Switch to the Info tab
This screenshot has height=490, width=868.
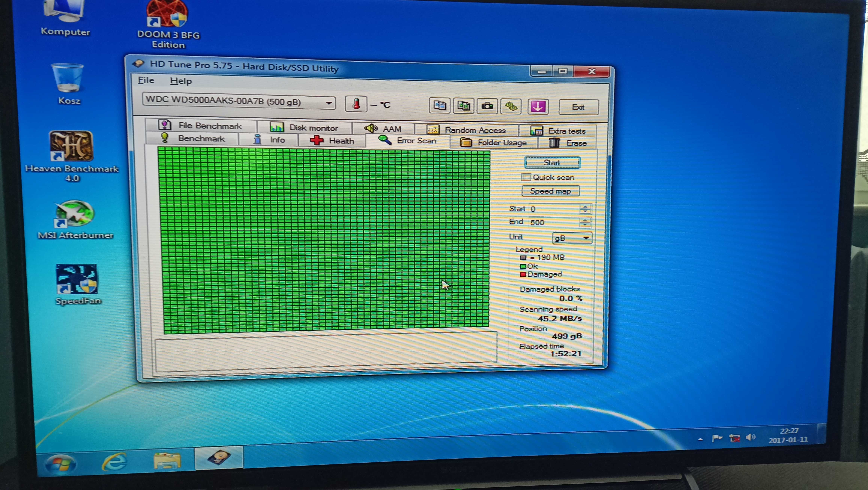coord(269,139)
